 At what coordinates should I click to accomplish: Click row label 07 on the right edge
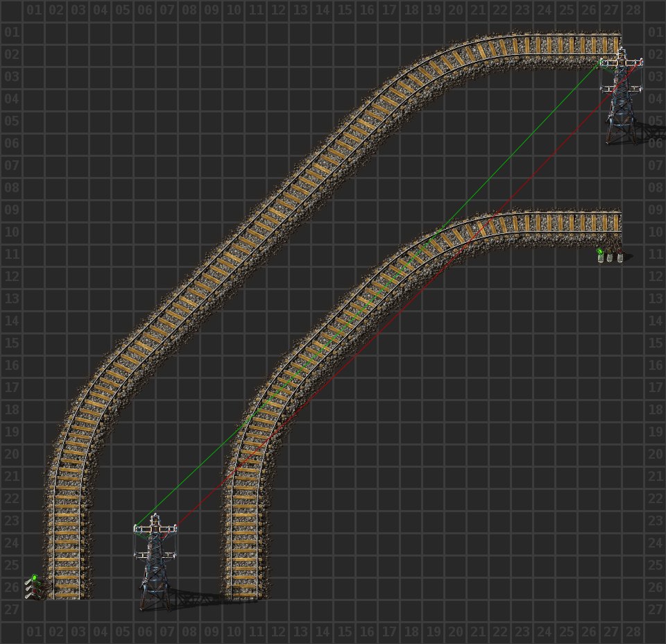click(x=656, y=165)
